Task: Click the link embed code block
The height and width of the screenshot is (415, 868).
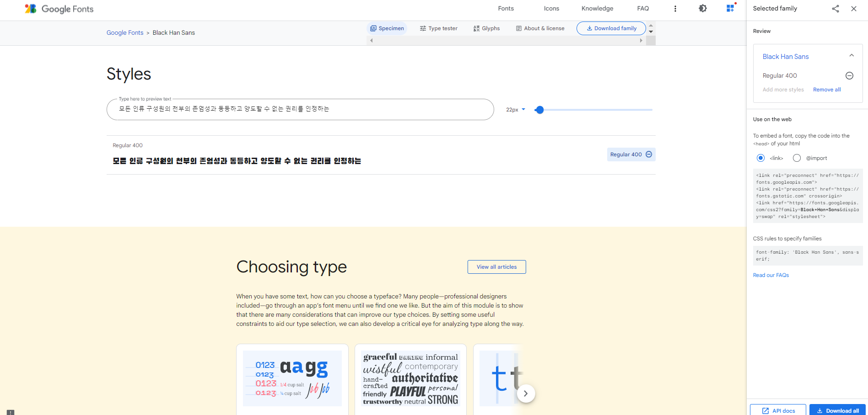Action: click(808, 196)
